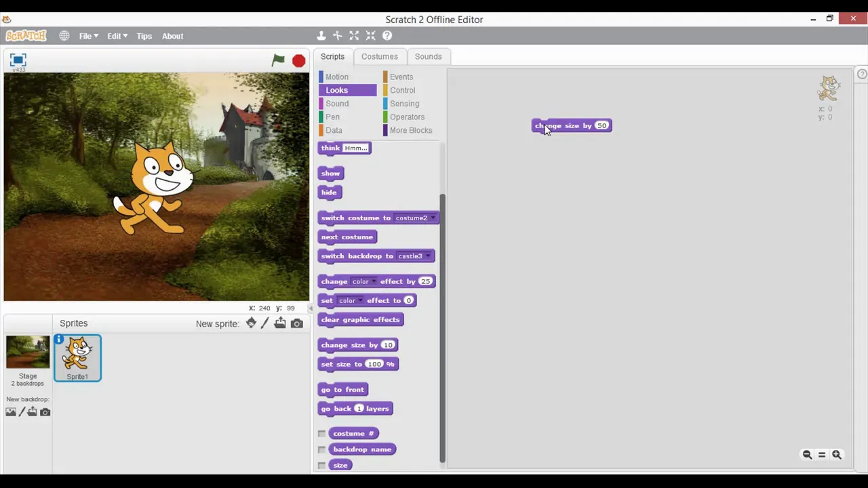Paint a new backdrop
868x488 pixels.
coord(22,411)
